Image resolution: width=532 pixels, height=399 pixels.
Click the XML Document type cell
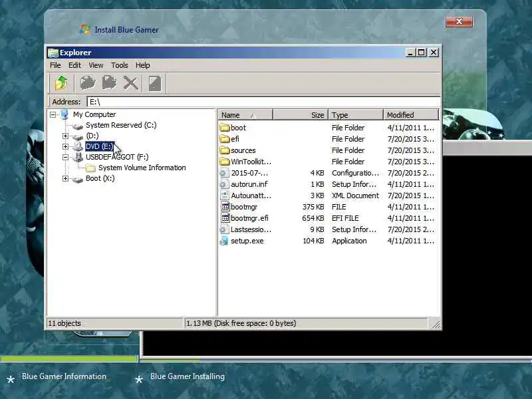(355, 196)
